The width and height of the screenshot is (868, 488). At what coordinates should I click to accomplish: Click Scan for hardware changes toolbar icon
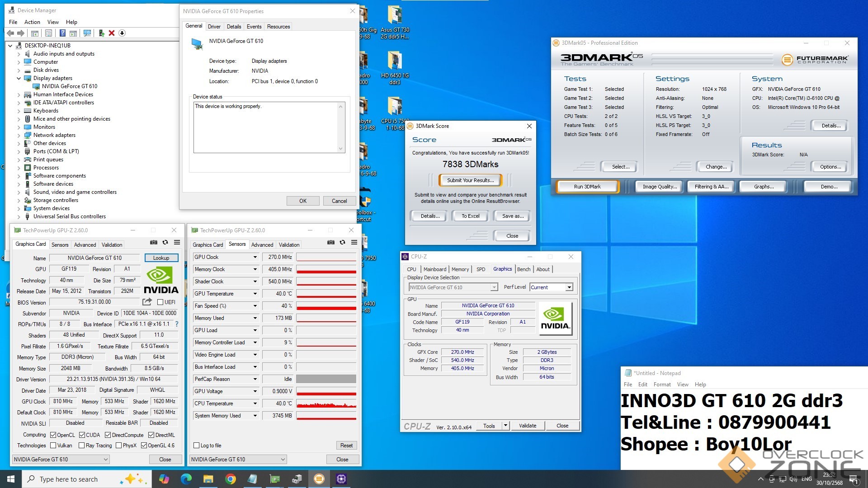tap(87, 33)
